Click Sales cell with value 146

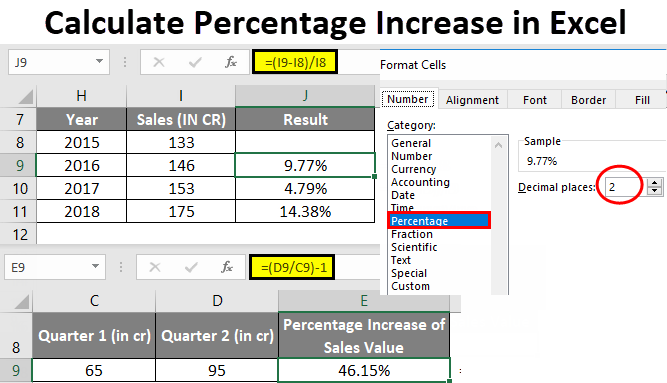[x=181, y=165]
